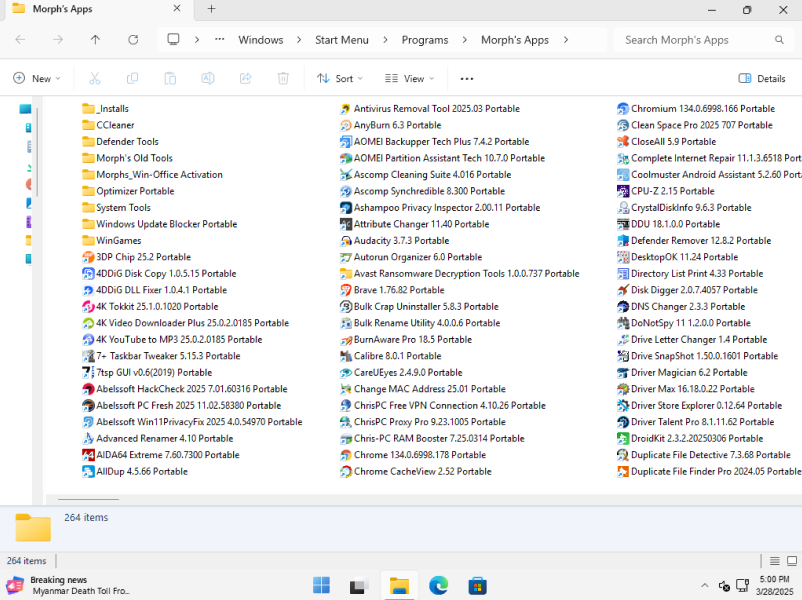Click the Back navigation arrow
This screenshot has width=802, height=600.
pos(20,39)
